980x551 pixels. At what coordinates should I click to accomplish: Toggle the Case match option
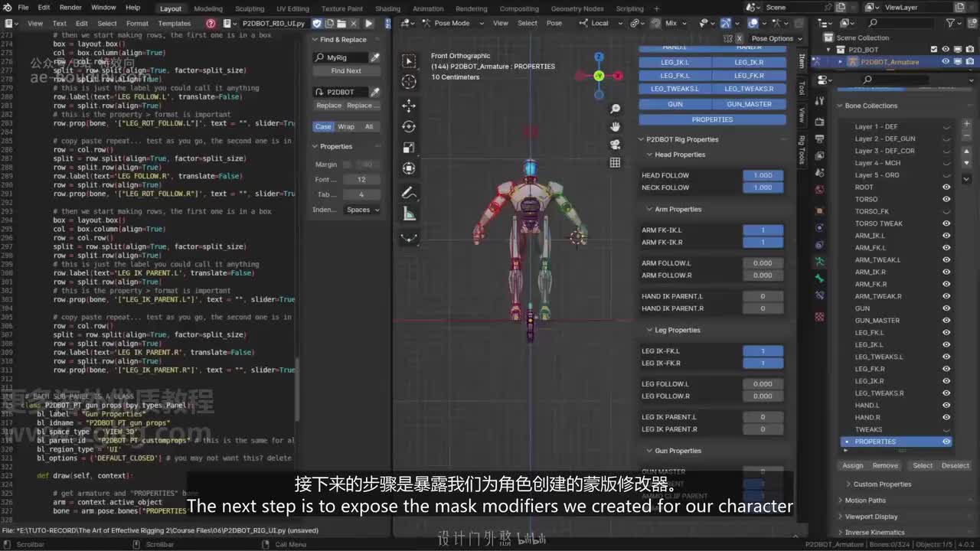tap(323, 127)
